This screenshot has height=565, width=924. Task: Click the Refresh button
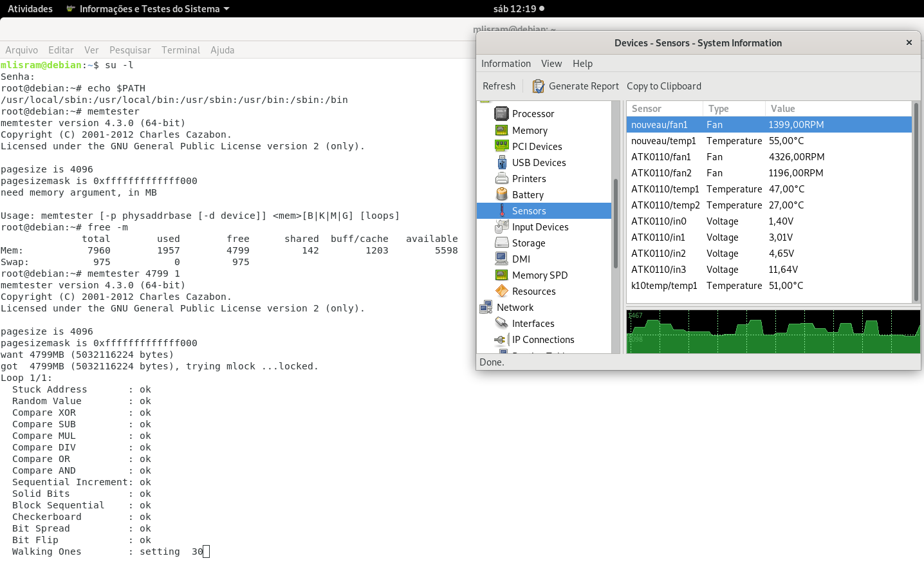[499, 86]
